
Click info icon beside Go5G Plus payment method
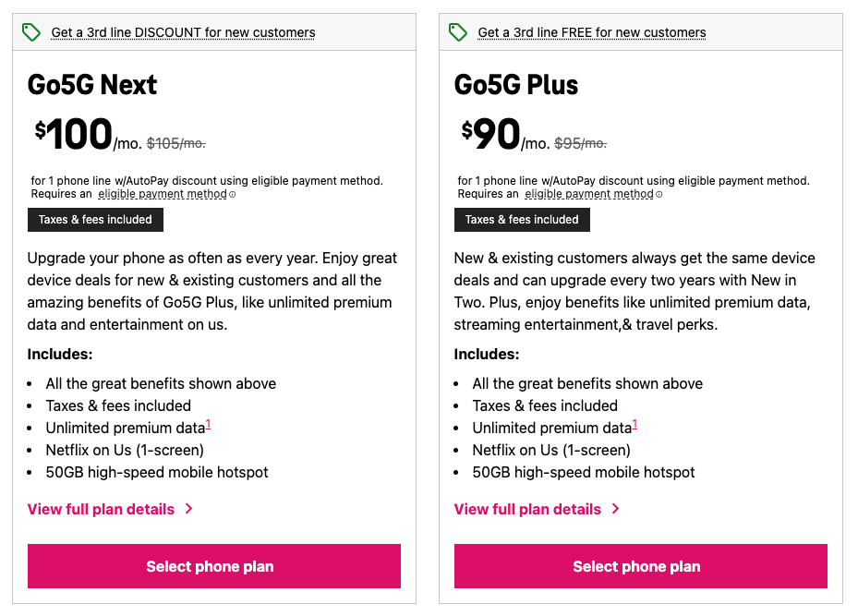point(659,195)
